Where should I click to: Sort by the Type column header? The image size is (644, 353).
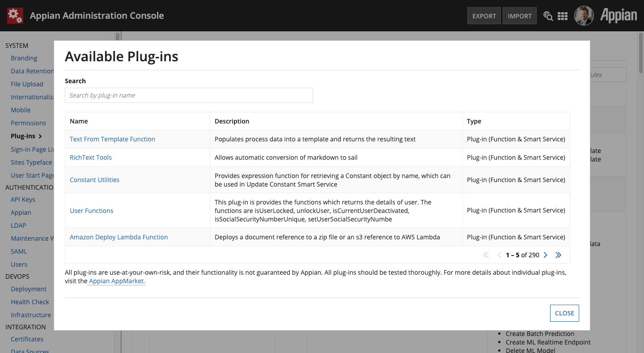coord(516,121)
